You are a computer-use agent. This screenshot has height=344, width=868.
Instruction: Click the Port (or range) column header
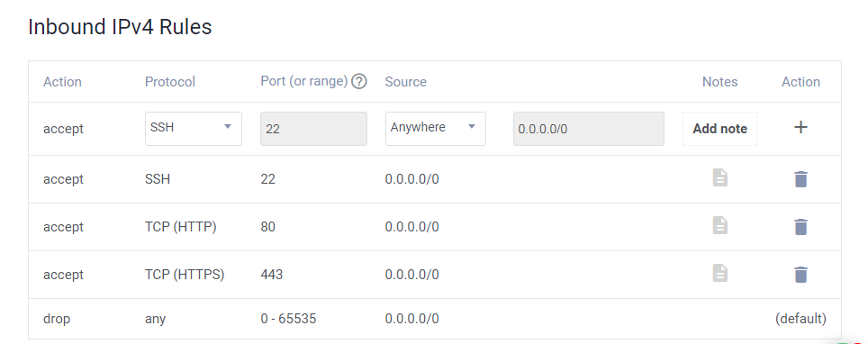point(304,81)
